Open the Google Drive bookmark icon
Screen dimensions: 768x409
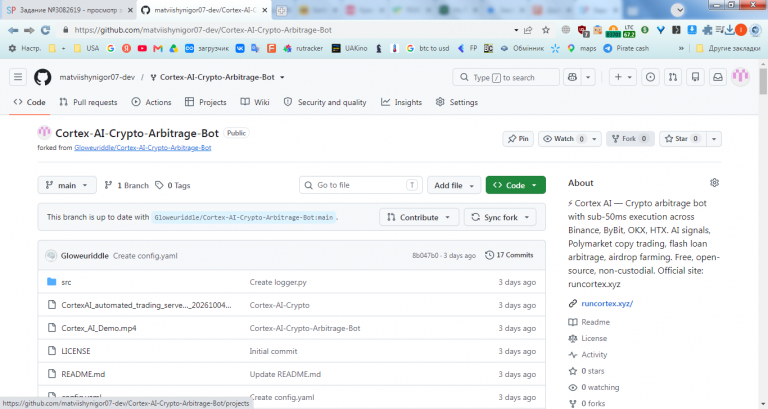coord(173,48)
